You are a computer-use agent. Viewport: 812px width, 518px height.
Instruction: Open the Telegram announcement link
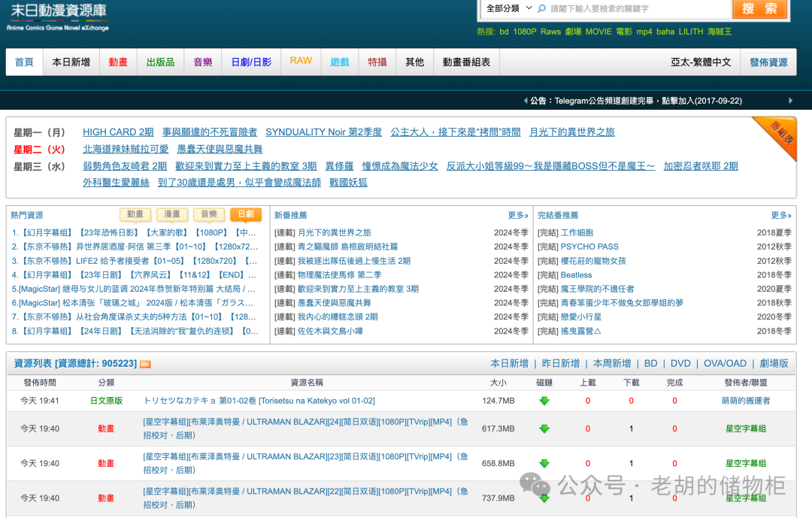point(648,101)
